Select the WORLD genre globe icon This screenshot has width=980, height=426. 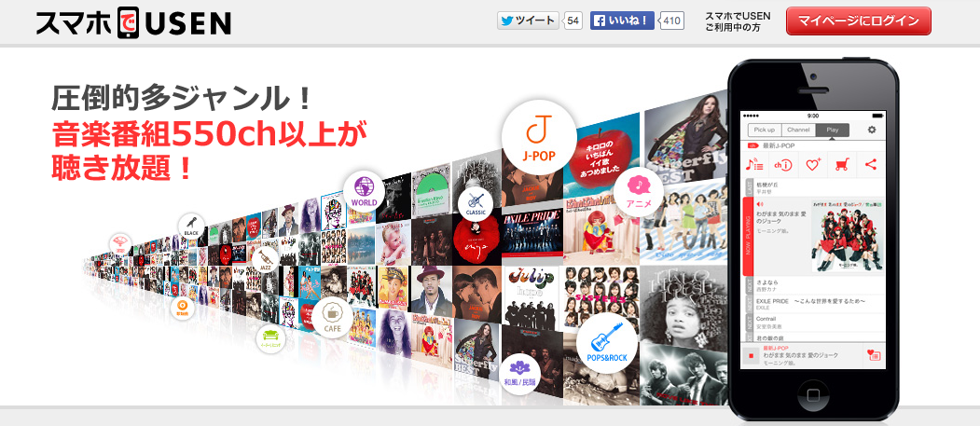364,190
